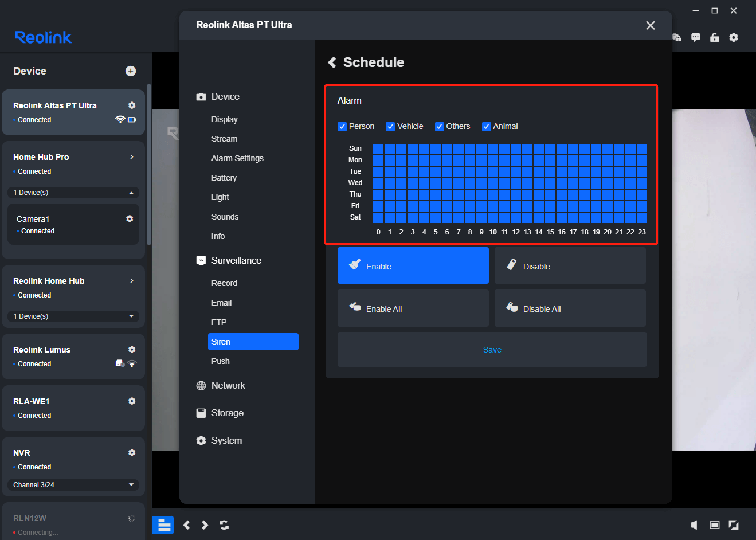Click the fullscreen expand icon

point(734,525)
